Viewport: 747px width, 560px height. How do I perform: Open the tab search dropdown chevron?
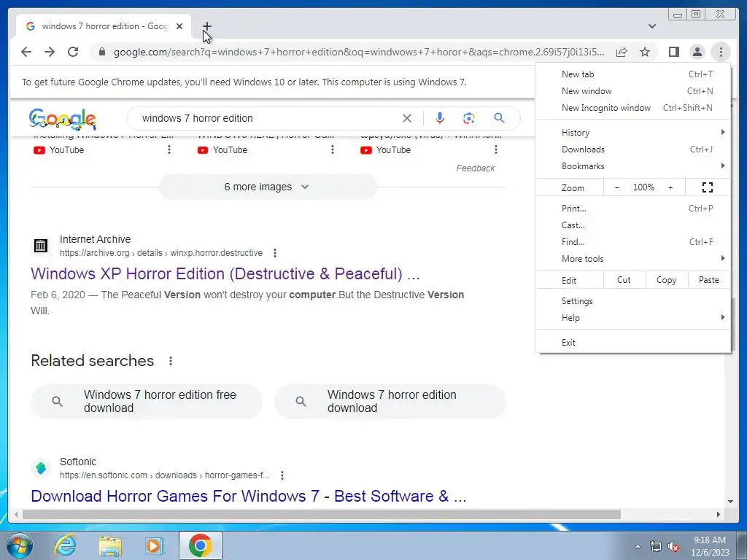tap(652, 26)
